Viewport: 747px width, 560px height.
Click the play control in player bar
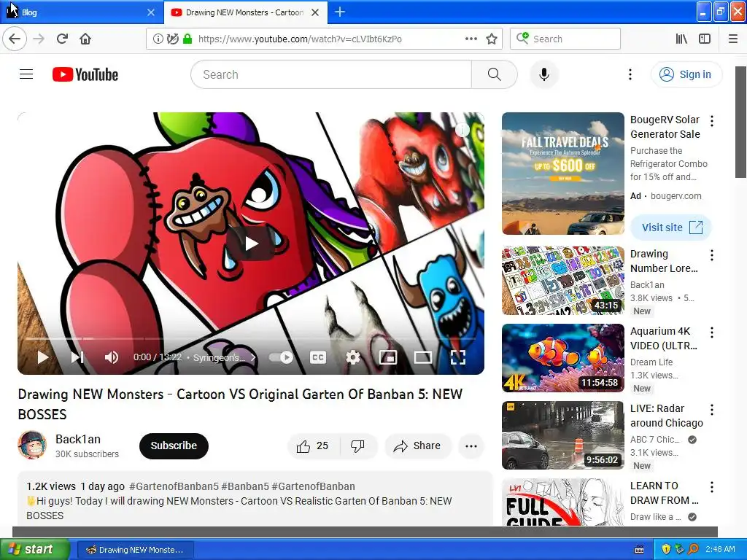(43, 357)
